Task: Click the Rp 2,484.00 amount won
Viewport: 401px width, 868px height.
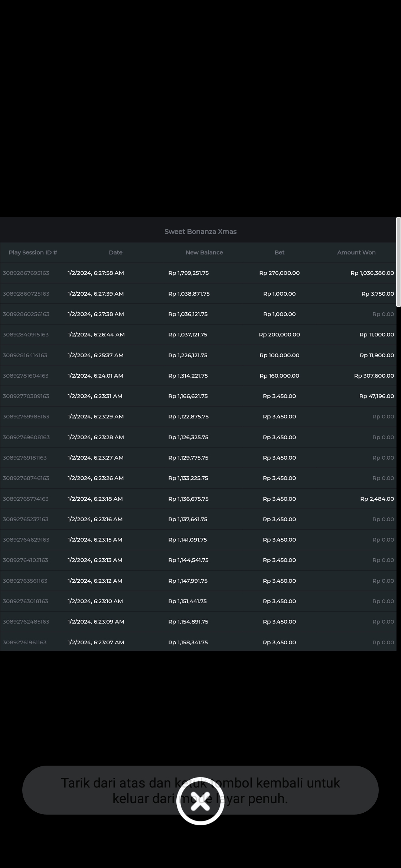Action: point(377,499)
